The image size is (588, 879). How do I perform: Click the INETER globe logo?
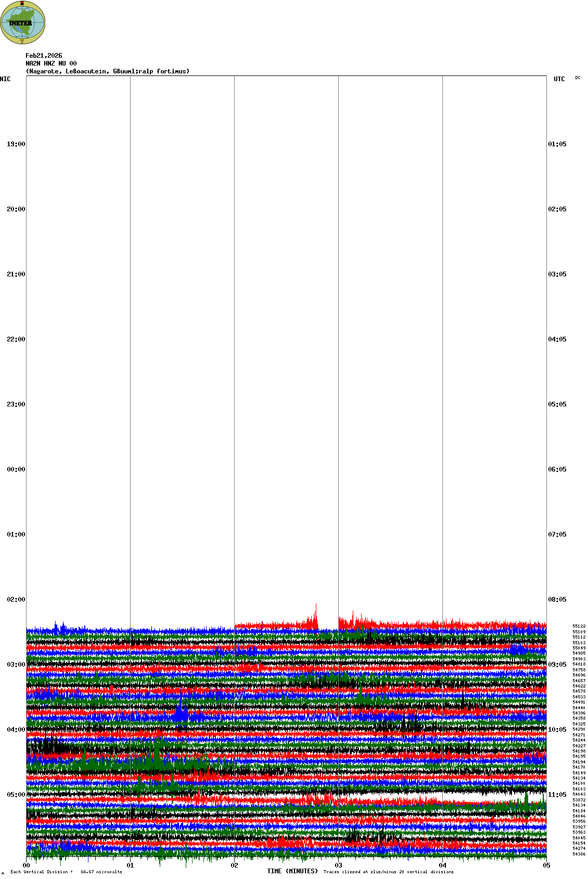point(23,23)
